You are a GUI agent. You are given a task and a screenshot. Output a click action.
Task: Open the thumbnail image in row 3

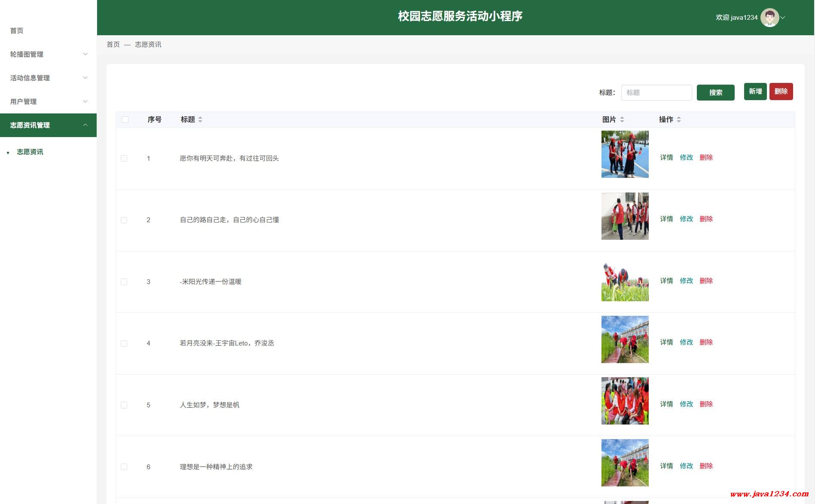pyautogui.click(x=625, y=281)
